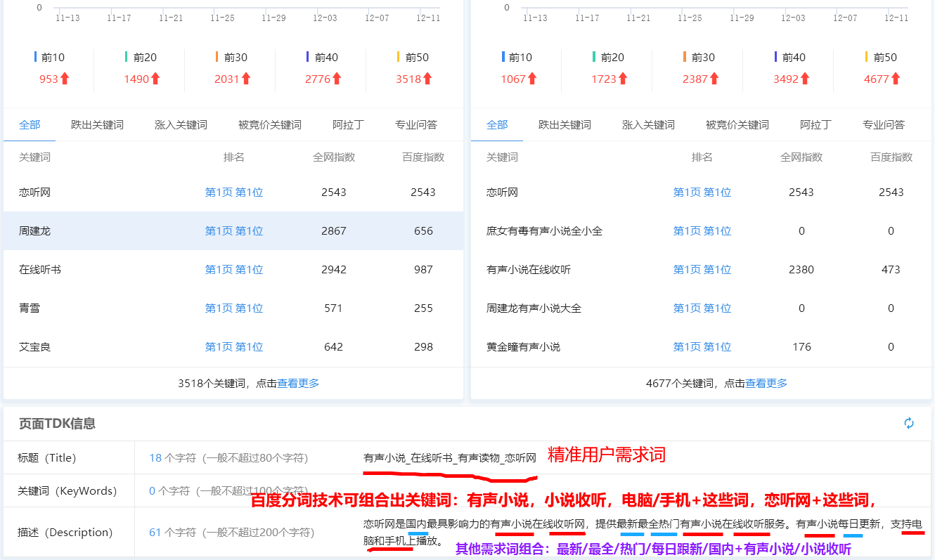This screenshot has width=935, height=560.
Task: Click the 全网指数 value 176
Action: (x=801, y=347)
